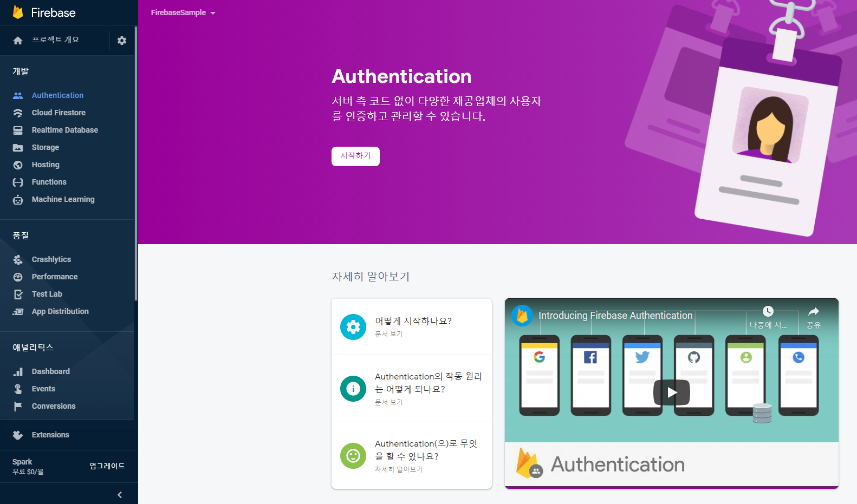
Task: Click the Authentication people icon in sidebar
Action: [18, 95]
